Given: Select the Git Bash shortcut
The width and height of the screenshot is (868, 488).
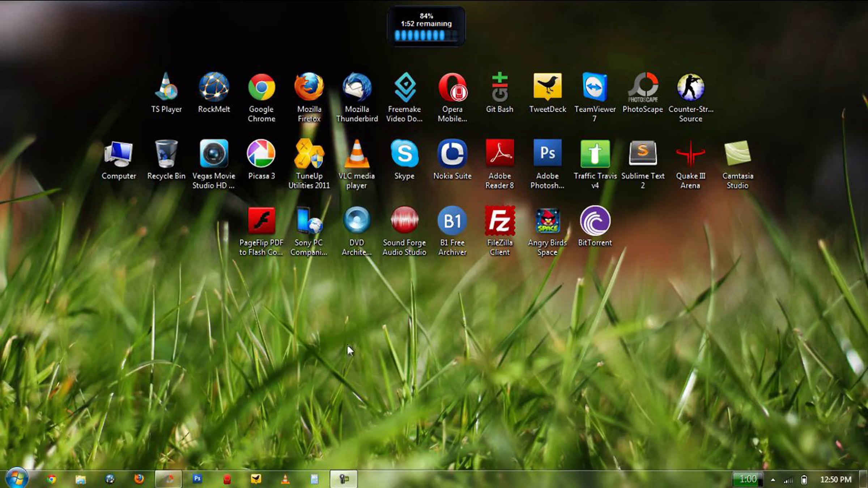Looking at the screenshot, I should 499,87.
